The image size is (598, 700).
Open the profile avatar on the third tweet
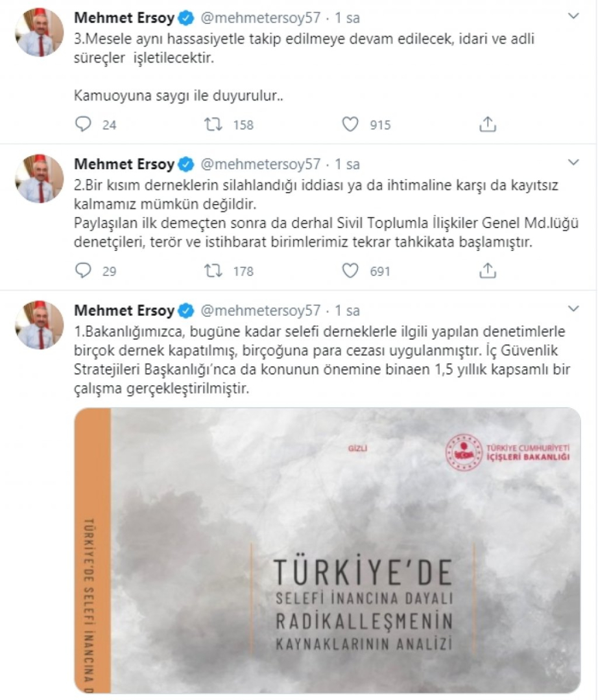tap(40, 325)
